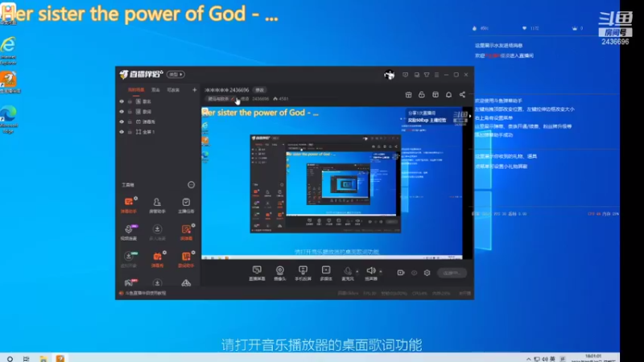Lock the top layer row
Viewport: 644px width, 362px height.
pos(130,101)
